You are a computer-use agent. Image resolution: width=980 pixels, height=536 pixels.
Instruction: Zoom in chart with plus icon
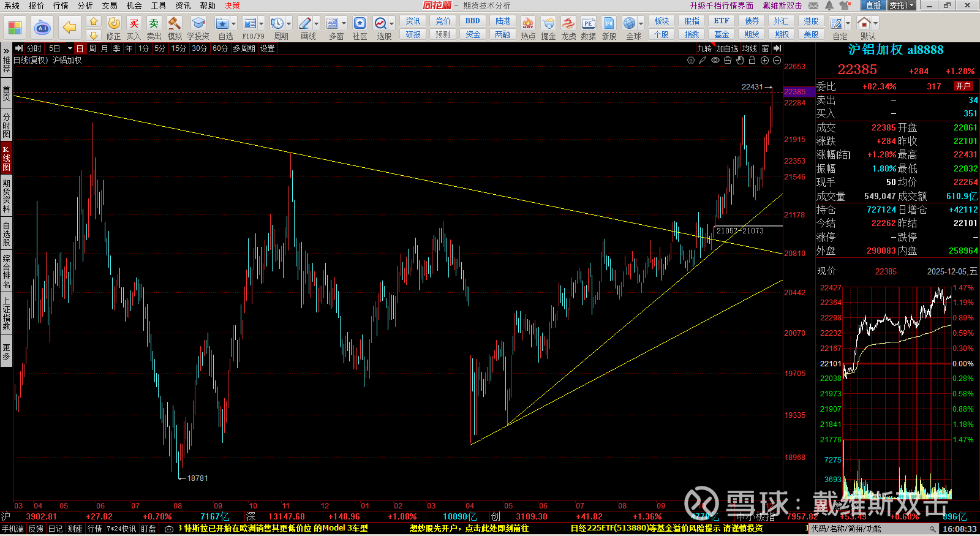point(764,60)
